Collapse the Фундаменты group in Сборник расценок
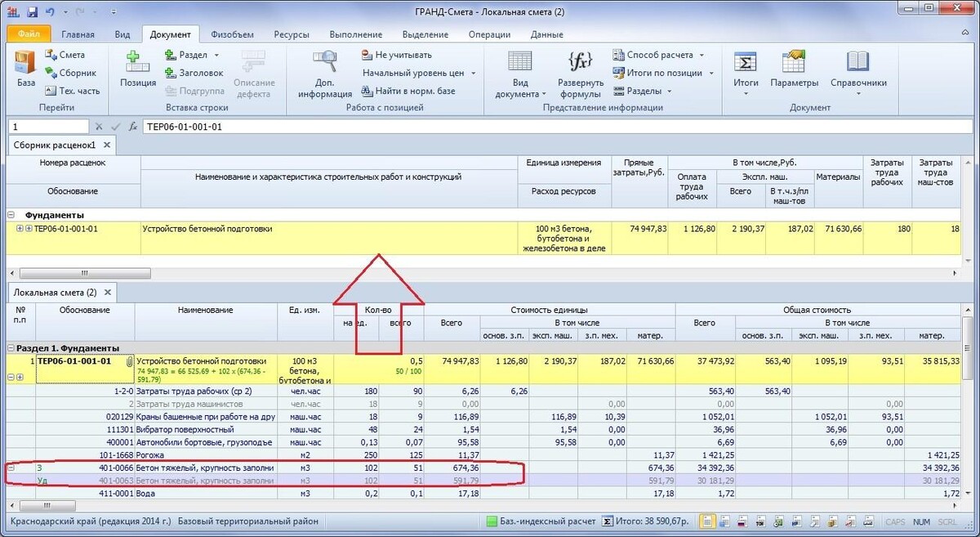Viewport: 980px width, 537px height. (x=11, y=215)
